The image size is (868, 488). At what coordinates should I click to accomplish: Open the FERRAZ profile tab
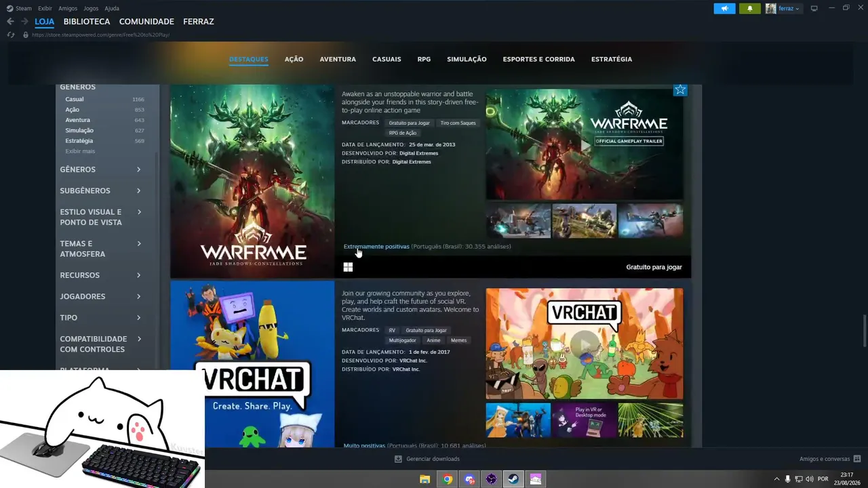tap(199, 22)
